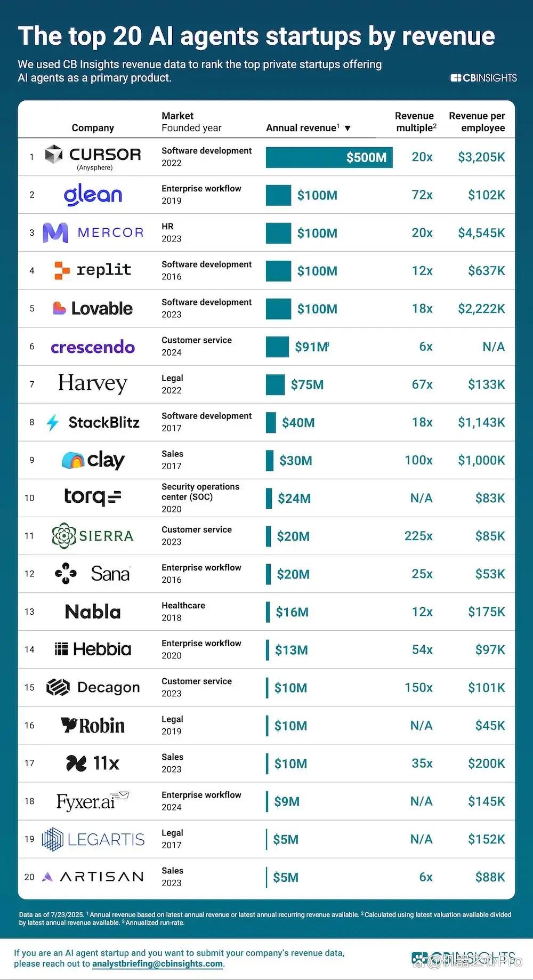Click the Cursor cube logo icon

pos(54,154)
